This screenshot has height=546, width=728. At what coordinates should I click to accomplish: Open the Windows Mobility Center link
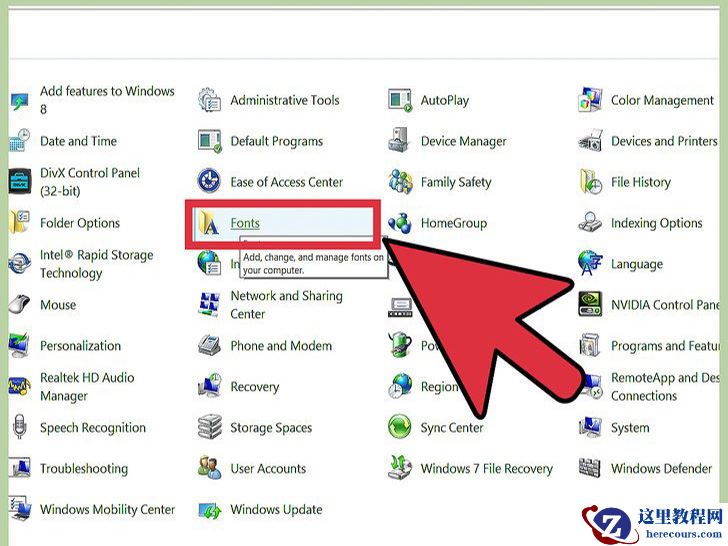click(x=108, y=509)
